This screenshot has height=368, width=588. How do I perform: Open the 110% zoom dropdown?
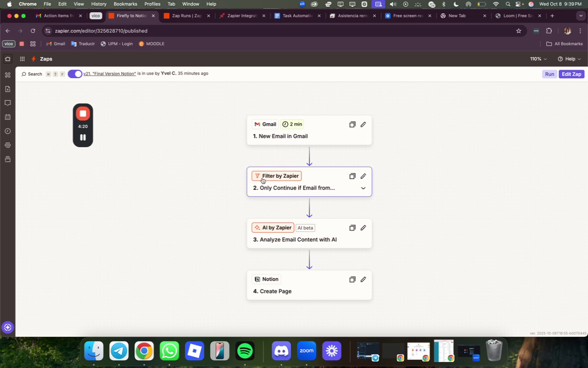pos(538,59)
